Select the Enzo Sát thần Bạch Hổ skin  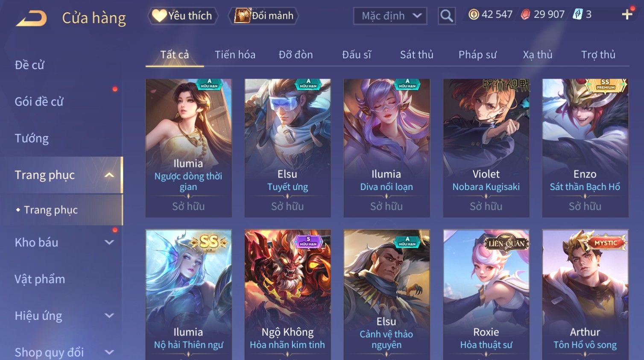coord(585,148)
